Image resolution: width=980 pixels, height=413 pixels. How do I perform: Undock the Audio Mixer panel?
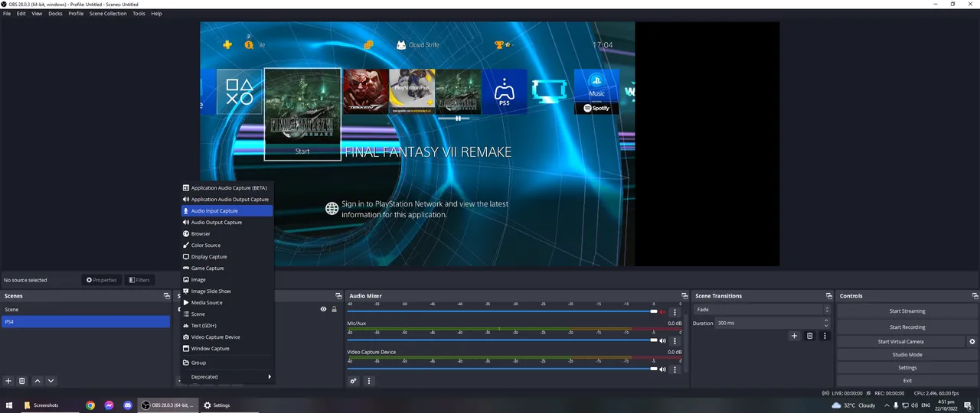pyautogui.click(x=684, y=296)
